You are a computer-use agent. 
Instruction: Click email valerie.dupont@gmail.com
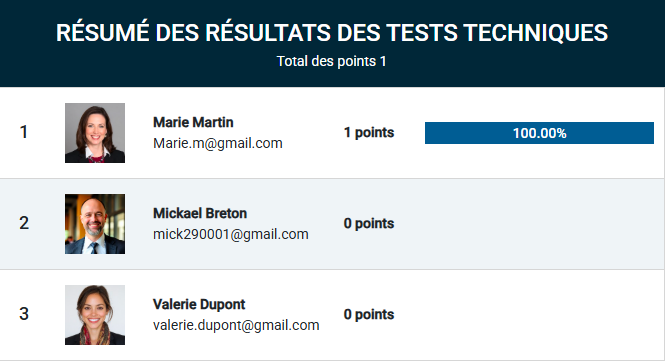point(236,325)
